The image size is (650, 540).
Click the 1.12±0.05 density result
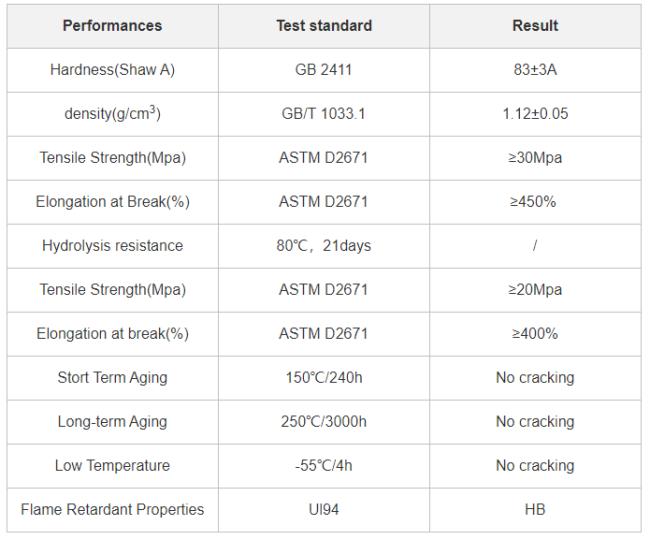click(535, 114)
